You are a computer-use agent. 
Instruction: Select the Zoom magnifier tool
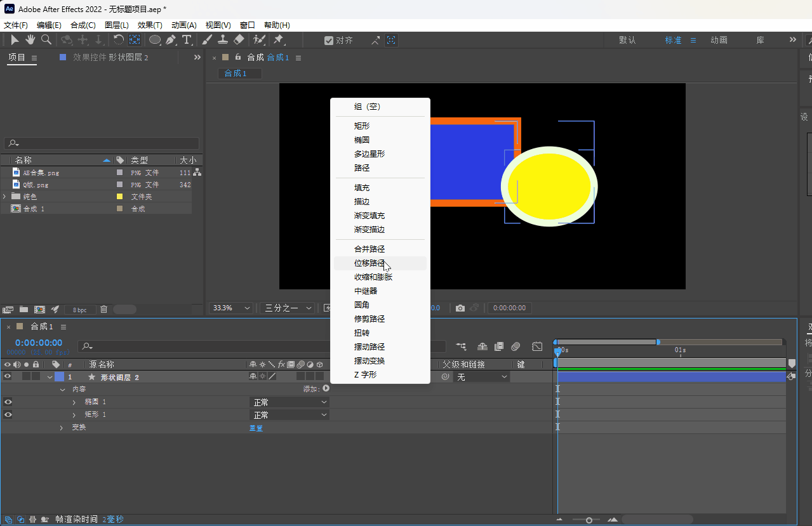tap(46, 40)
